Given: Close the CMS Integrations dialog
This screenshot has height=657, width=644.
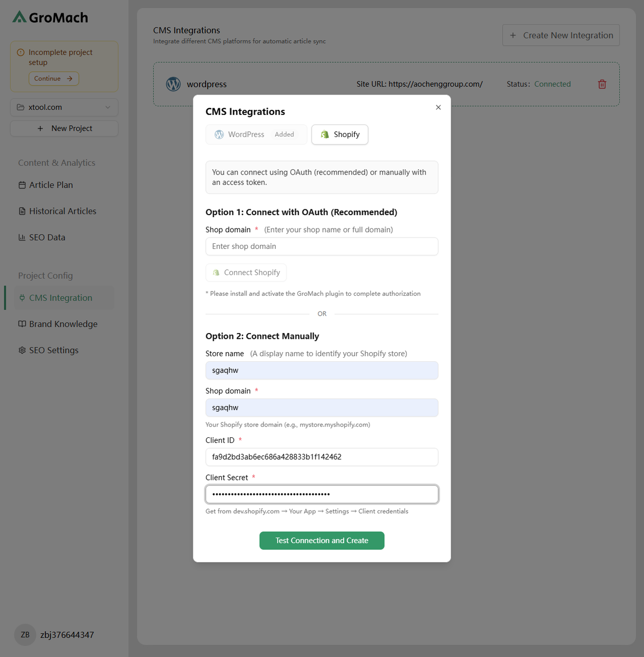Looking at the screenshot, I should tap(438, 107).
